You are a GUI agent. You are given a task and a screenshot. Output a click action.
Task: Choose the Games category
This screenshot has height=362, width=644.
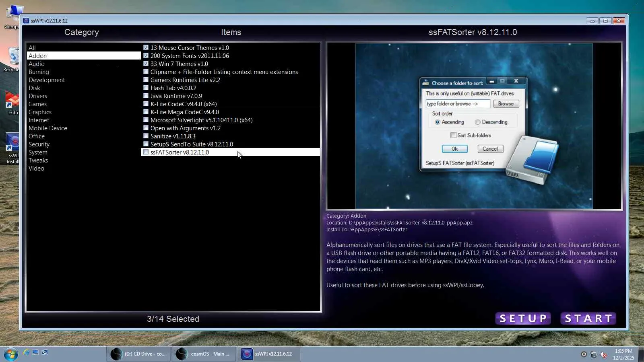tap(84, 104)
